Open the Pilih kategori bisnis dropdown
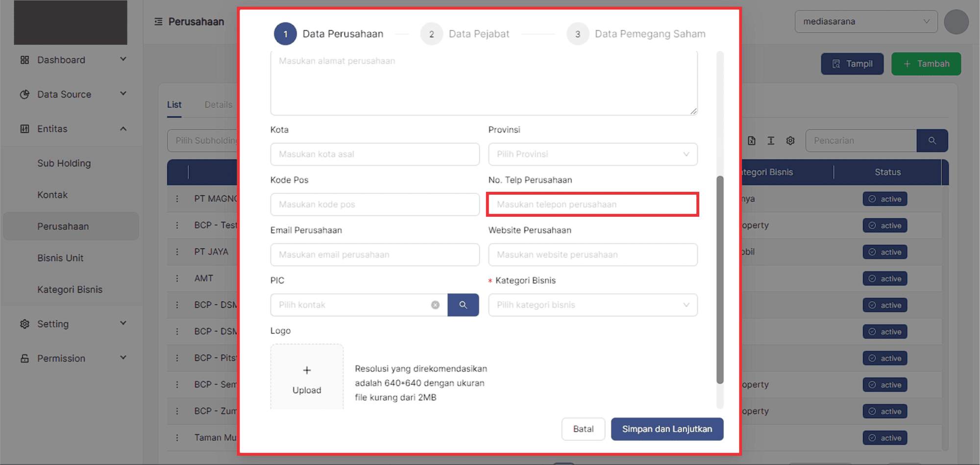Screen dimensions: 980x465 592,305
